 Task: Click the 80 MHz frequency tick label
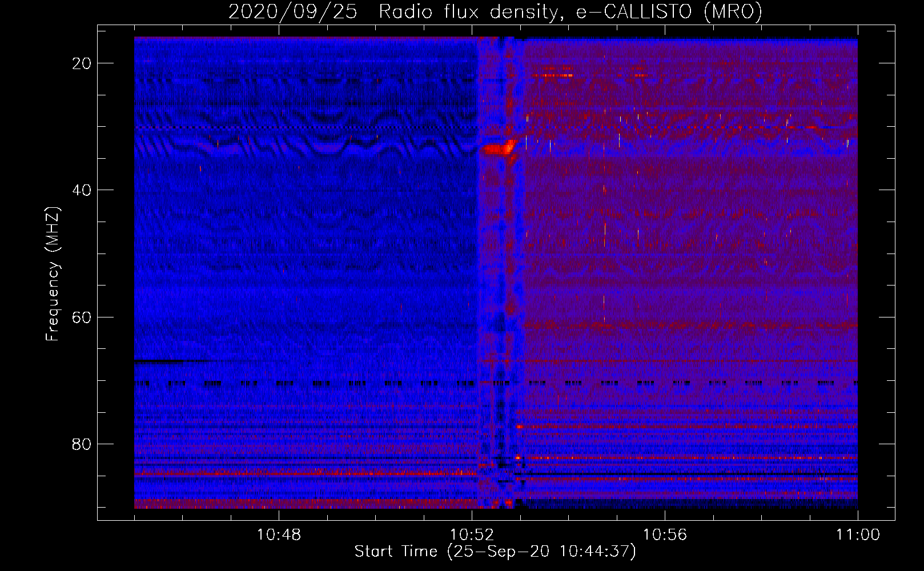coord(82,444)
